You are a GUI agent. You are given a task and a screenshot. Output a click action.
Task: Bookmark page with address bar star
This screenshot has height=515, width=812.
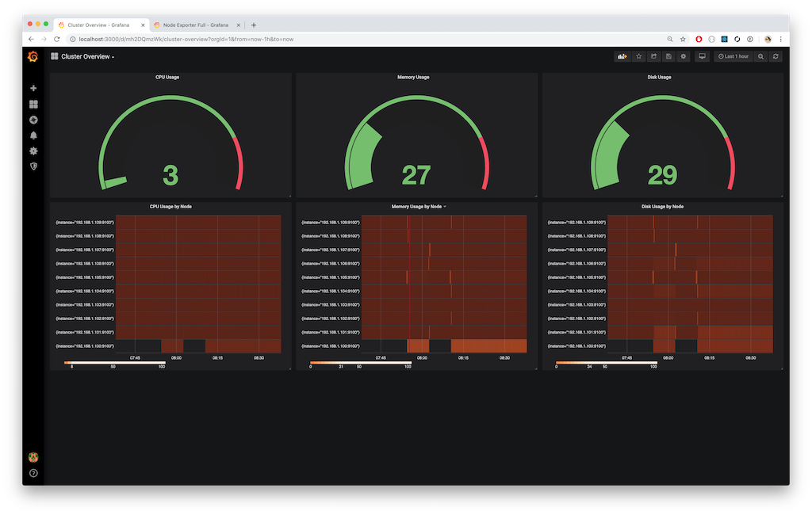(x=683, y=40)
